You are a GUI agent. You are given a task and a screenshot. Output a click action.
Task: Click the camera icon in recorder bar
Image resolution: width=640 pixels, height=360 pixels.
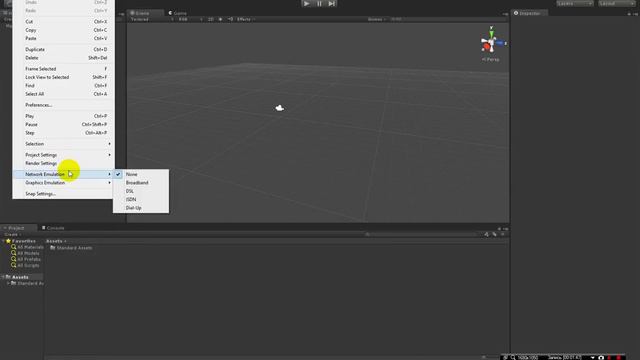coord(600,358)
